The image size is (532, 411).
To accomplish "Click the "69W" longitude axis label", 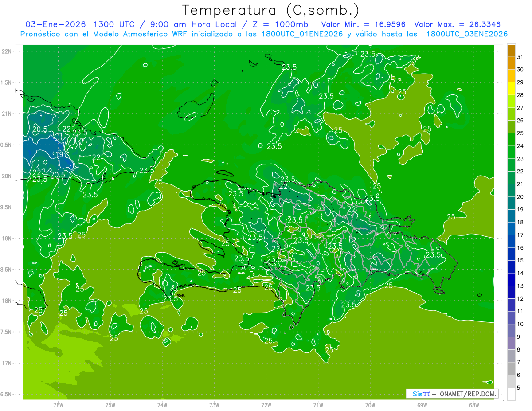I will click(x=422, y=405).
